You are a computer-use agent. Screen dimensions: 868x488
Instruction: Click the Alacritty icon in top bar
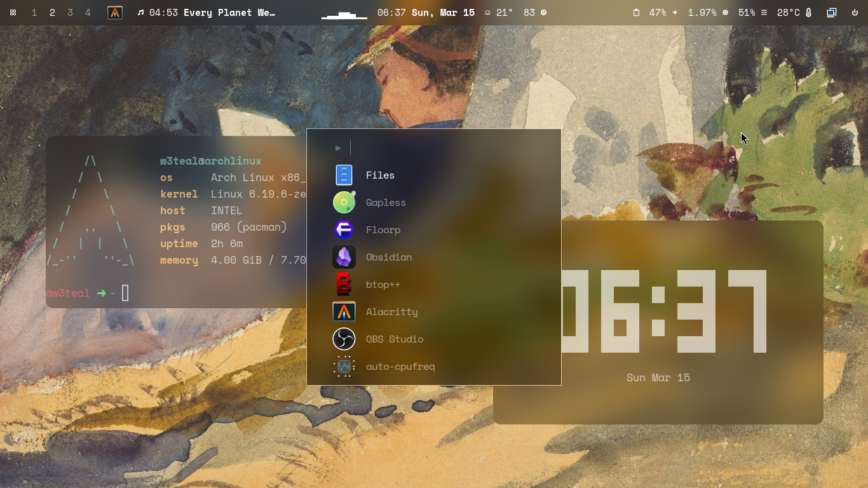[115, 13]
